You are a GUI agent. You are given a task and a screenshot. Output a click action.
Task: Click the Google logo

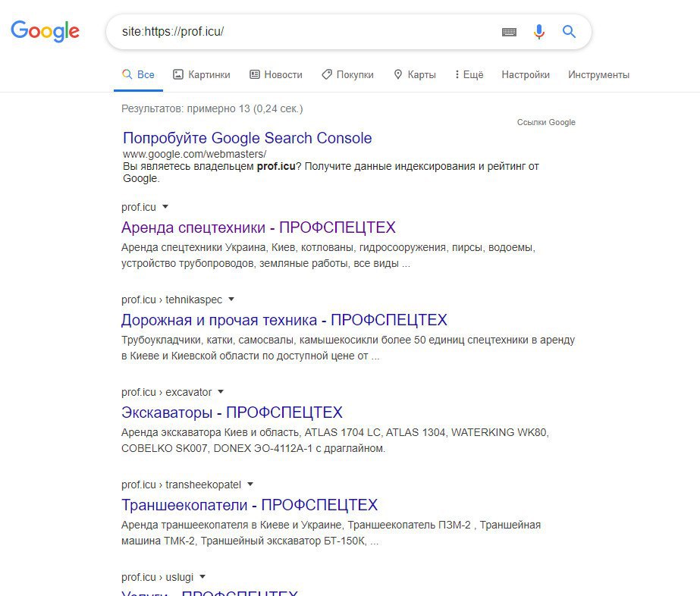coord(45,31)
